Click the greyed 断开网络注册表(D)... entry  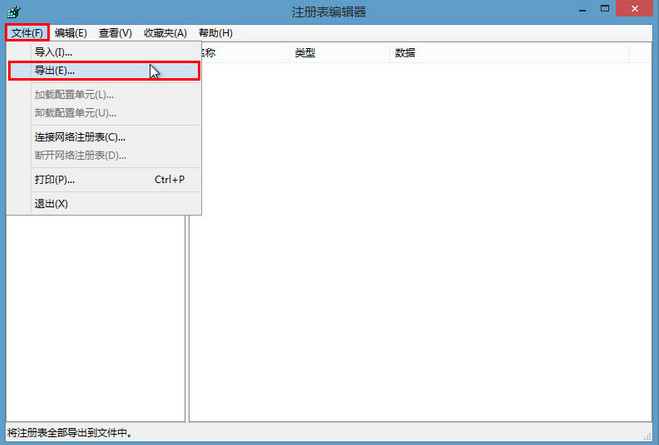[x=104, y=155]
